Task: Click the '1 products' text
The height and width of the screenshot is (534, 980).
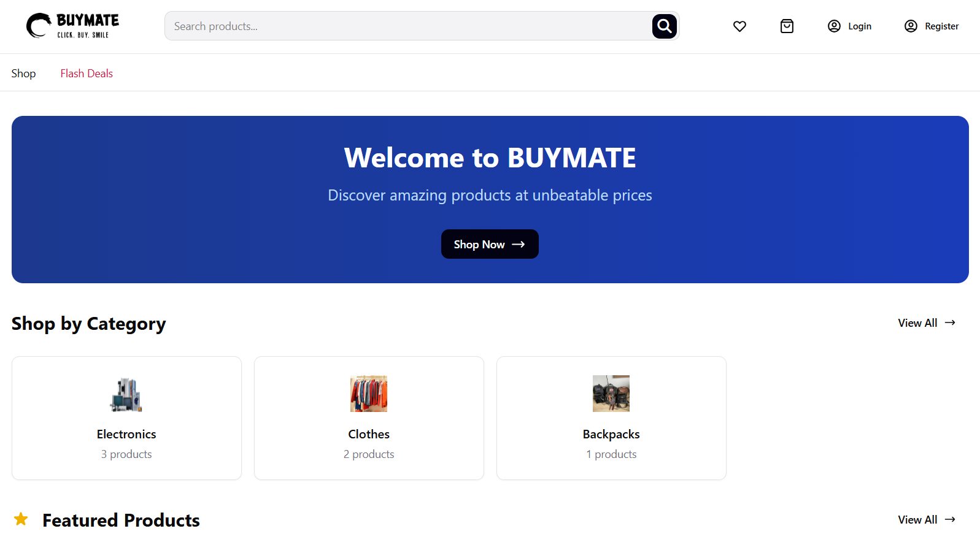Action: point(611,454)
